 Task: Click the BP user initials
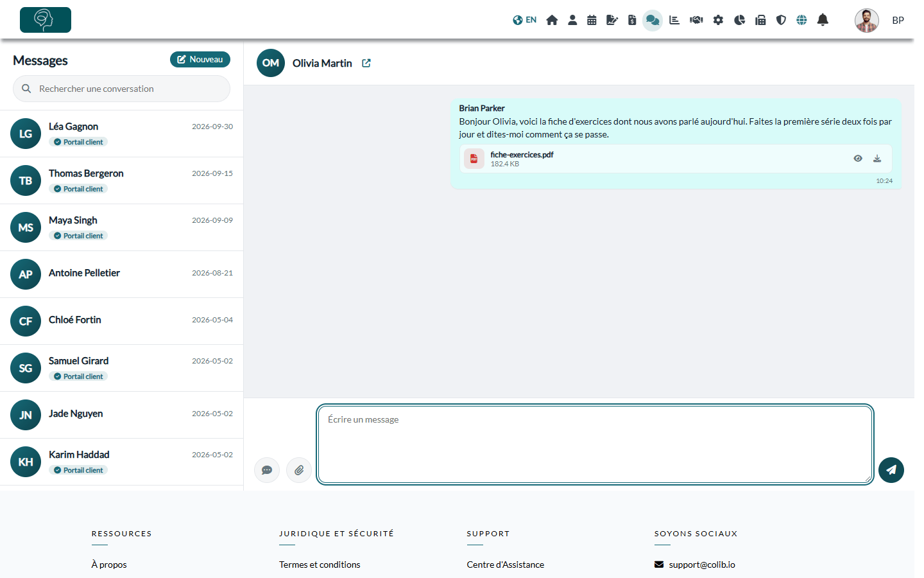coord(898,21)
